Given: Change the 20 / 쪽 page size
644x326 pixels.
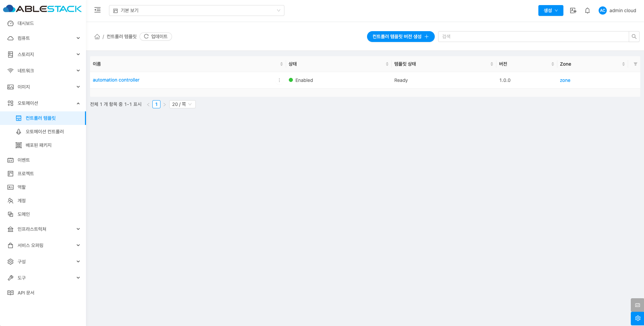Looking at the screenshot, I should (182, 104).
